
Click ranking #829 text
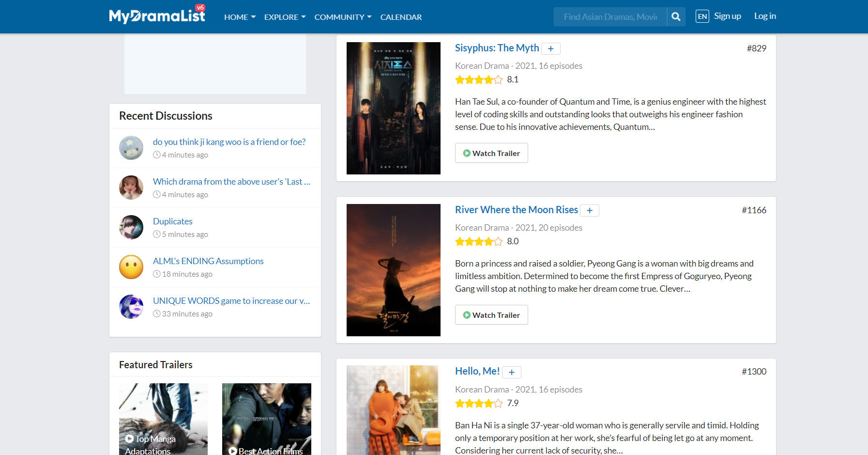[756, 48]
